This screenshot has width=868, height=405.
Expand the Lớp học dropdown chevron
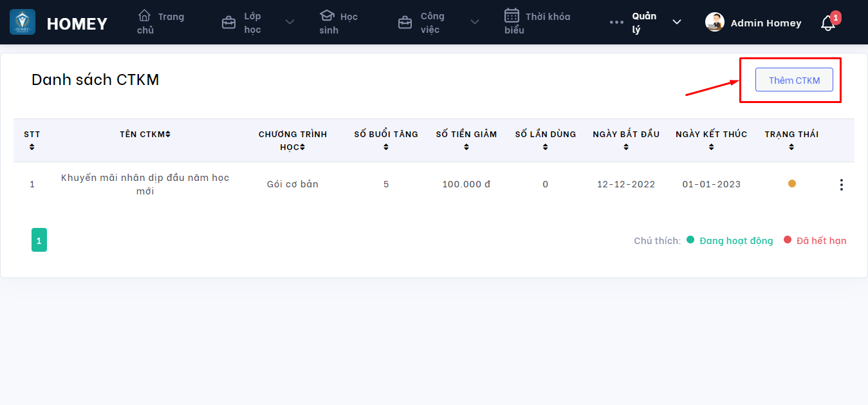290,23
